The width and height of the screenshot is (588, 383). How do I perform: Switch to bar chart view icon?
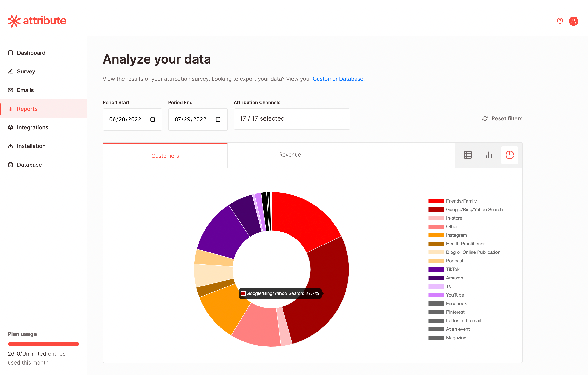tap(489, 155)
